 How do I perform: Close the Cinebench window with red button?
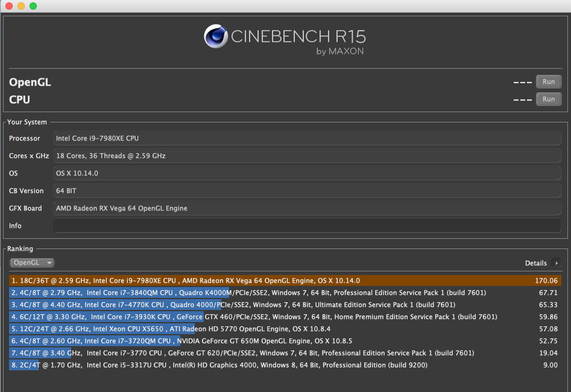(x=10, y=6)
